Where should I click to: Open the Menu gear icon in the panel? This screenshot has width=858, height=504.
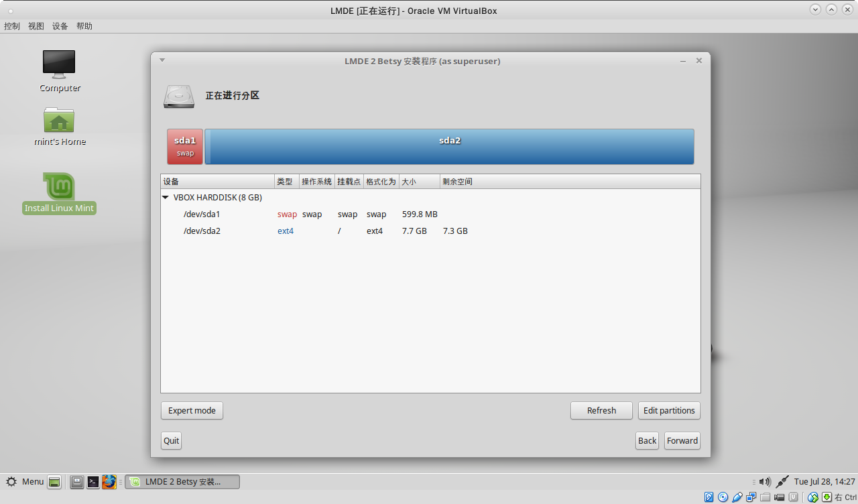pos(11,481)
